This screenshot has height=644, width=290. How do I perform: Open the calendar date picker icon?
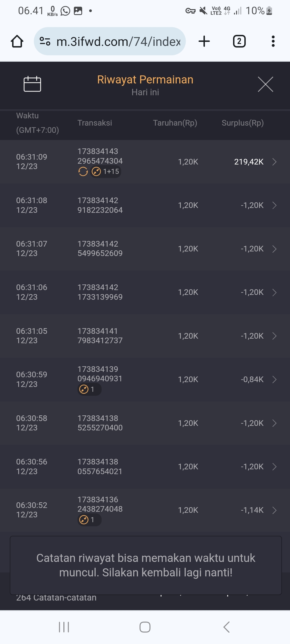pos(32,84)
